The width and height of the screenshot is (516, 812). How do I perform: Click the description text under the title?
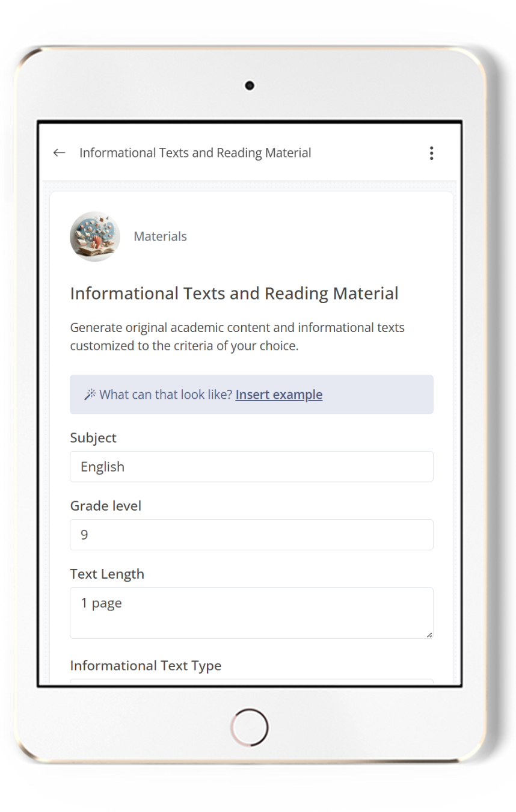point(238,336)
